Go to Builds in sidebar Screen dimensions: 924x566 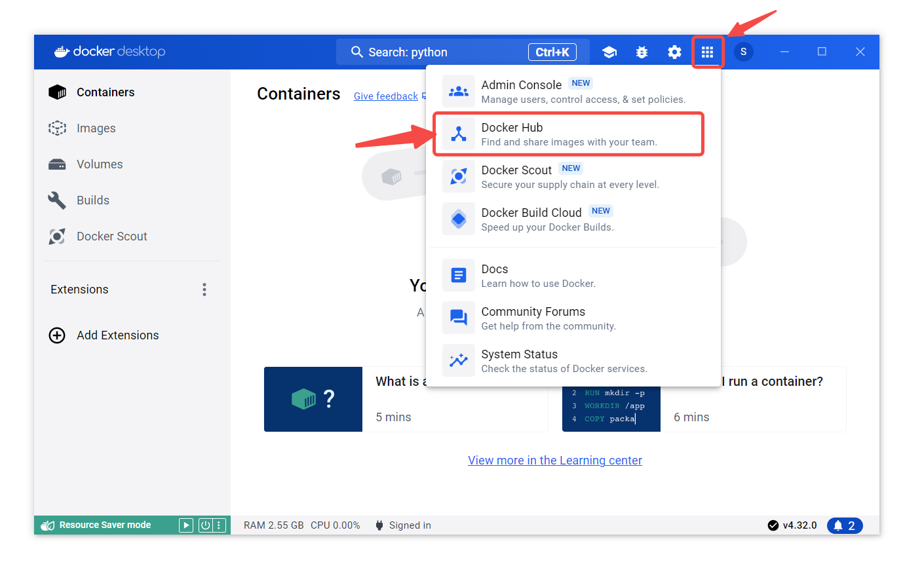[132, 200]
